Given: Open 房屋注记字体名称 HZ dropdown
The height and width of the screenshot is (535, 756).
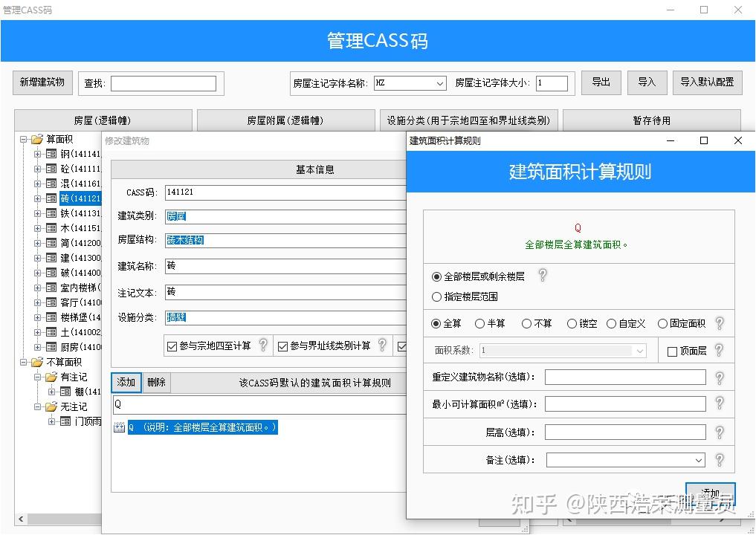Looking at the screenshot, I should click(440, 83).
